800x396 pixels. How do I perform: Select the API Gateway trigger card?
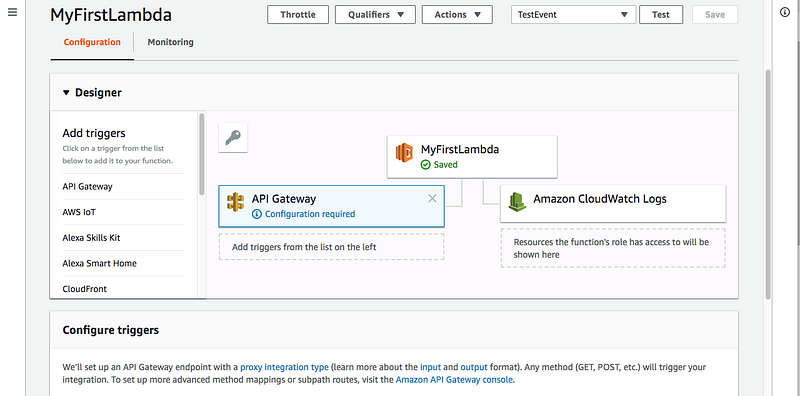click(x=332, y=206)
